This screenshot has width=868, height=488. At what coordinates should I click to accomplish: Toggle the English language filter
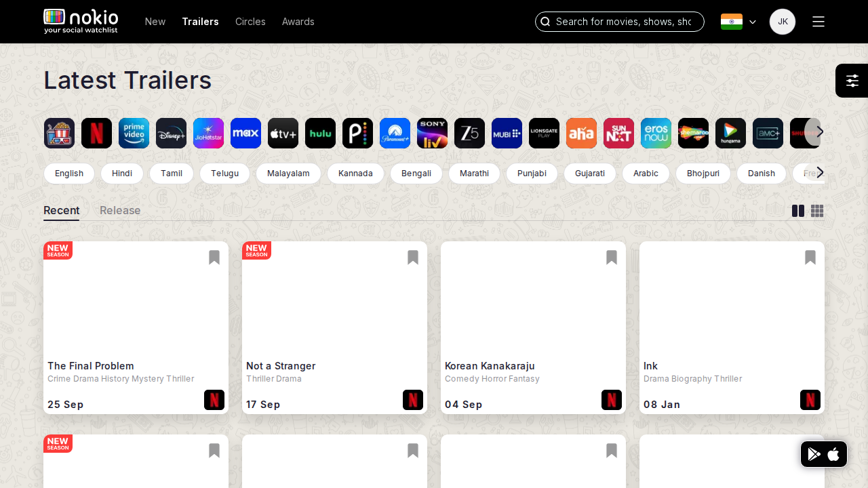point(69,174)
